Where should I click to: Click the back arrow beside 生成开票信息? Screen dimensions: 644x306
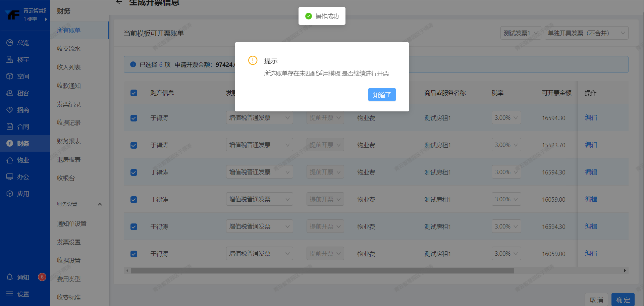119,2
